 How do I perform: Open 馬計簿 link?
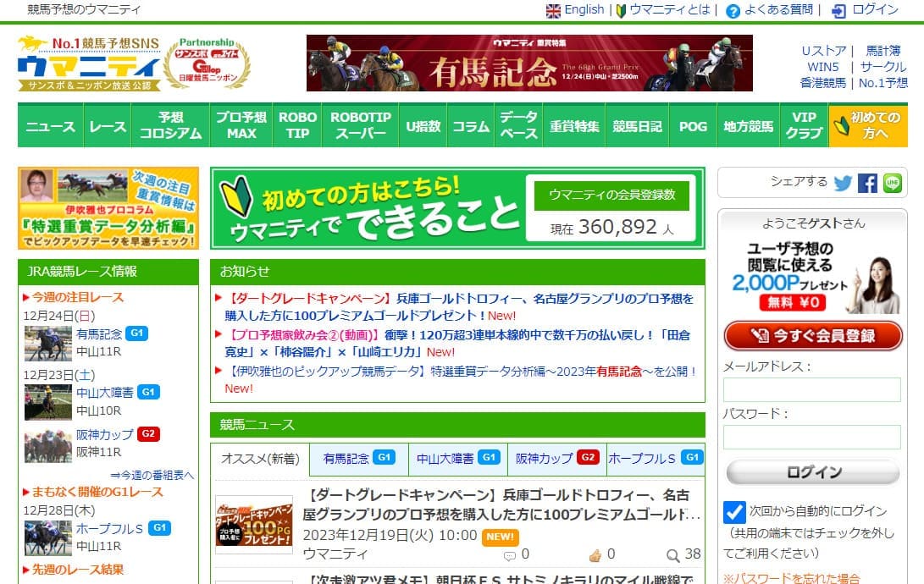(x=883, y=52)
